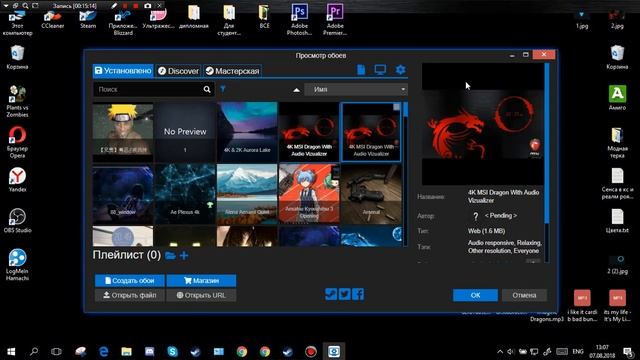Show hidden tray icons chevron
The height and width of the screenshot is (360, 640).
click(500, 351)
